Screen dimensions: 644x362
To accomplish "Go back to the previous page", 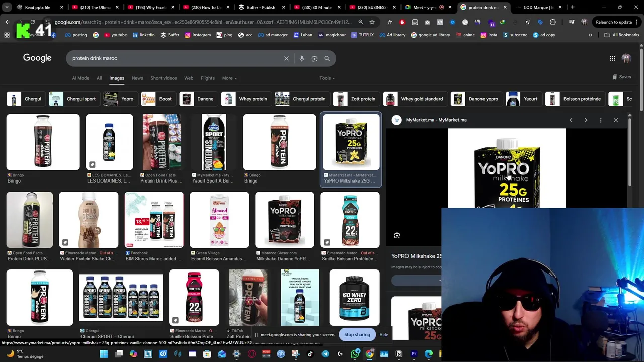I will [x=7, y=22].
